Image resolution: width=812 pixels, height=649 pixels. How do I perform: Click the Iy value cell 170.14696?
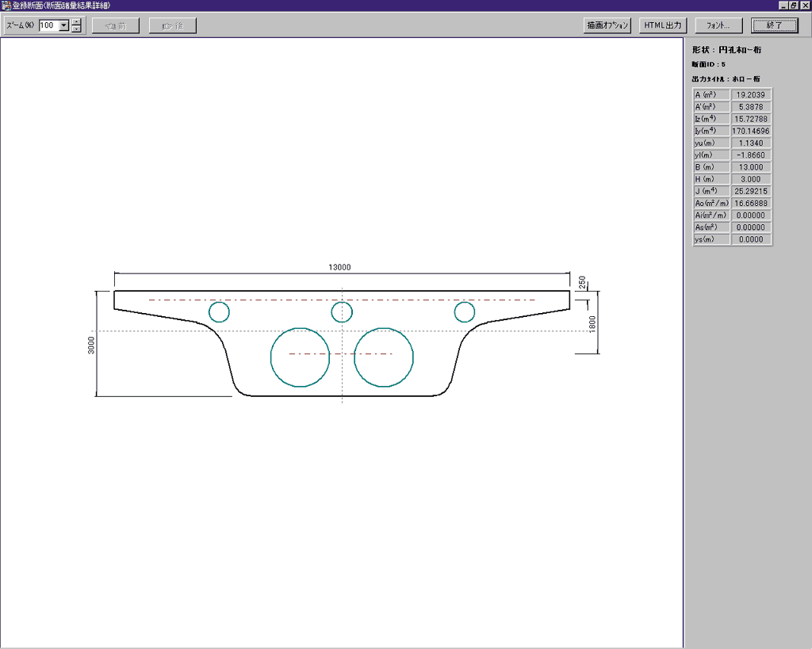click(x=750, y=131)
